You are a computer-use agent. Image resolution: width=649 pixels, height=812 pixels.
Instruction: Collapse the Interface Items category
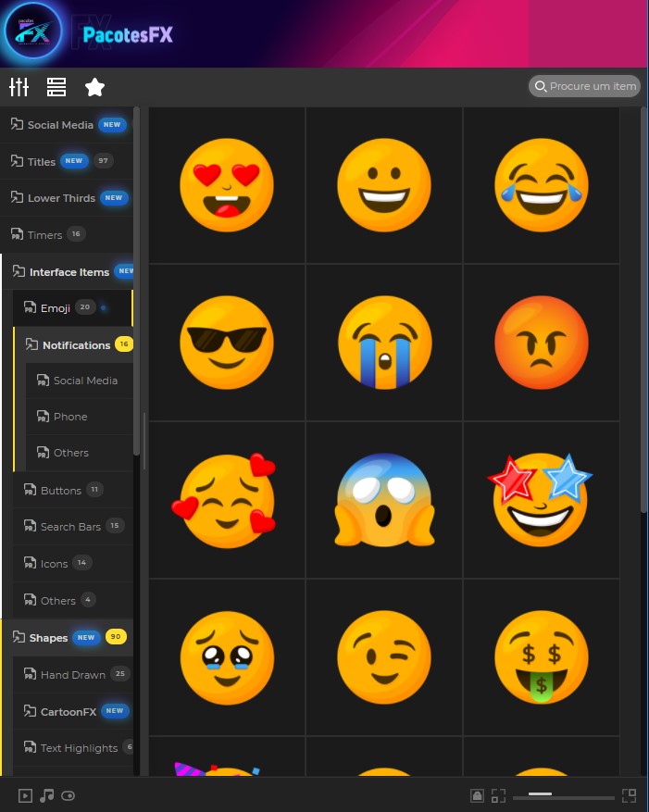tap(69, 272)
